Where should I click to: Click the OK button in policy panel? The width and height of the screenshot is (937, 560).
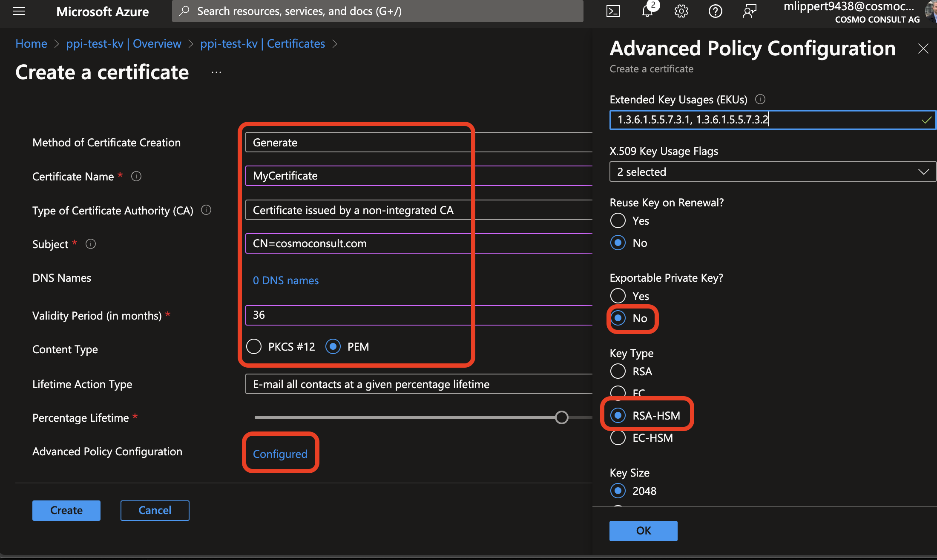[643, 531]
